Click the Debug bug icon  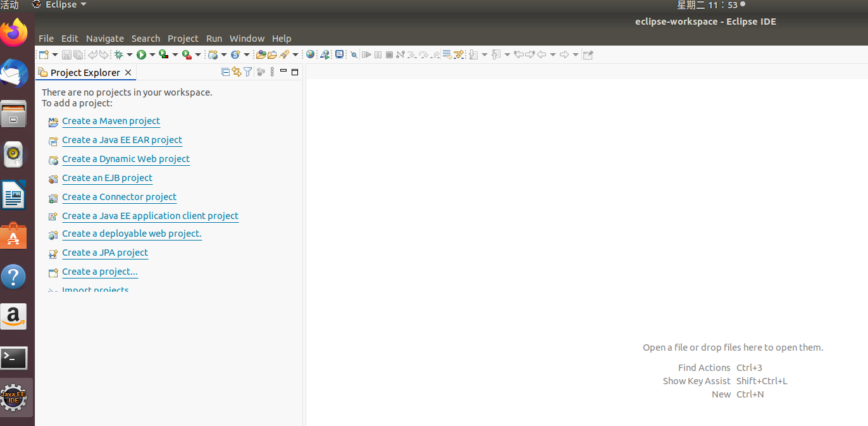click(x=118, y=54)
